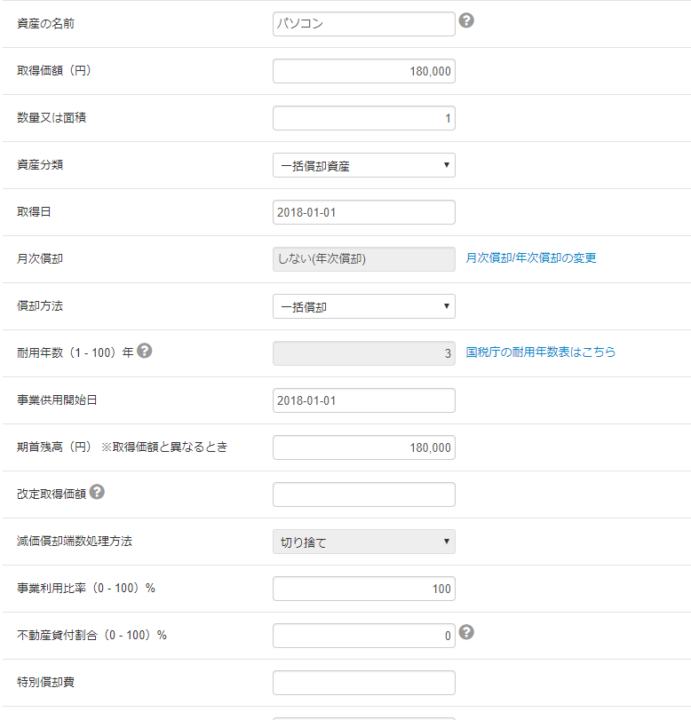Click the empty 改定取得価額 input field

364,494
